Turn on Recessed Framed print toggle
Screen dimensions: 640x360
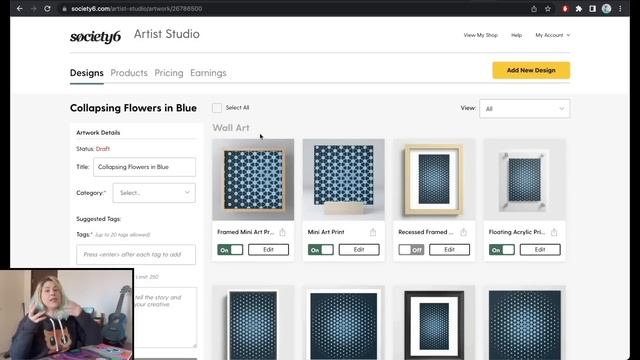(x=411, y=250)
